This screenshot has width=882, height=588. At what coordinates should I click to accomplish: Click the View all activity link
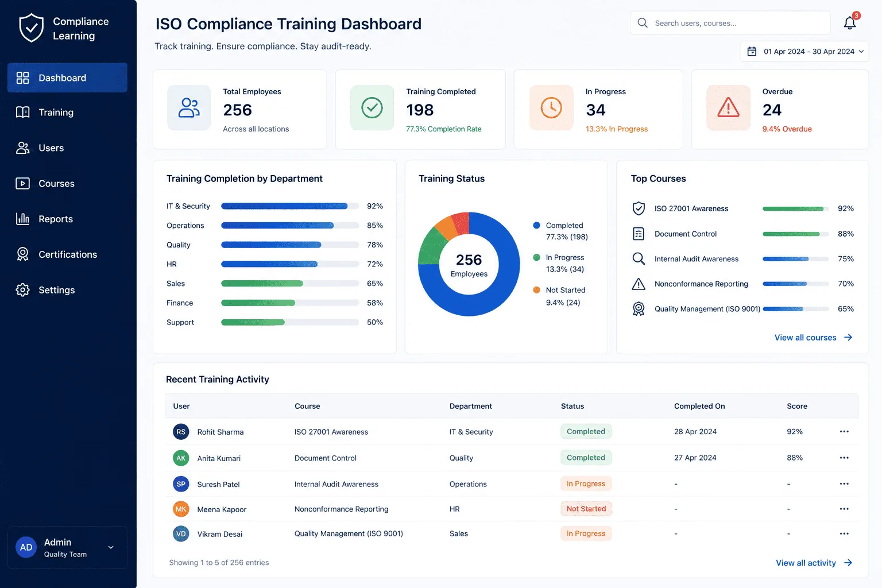click(814, 563)
